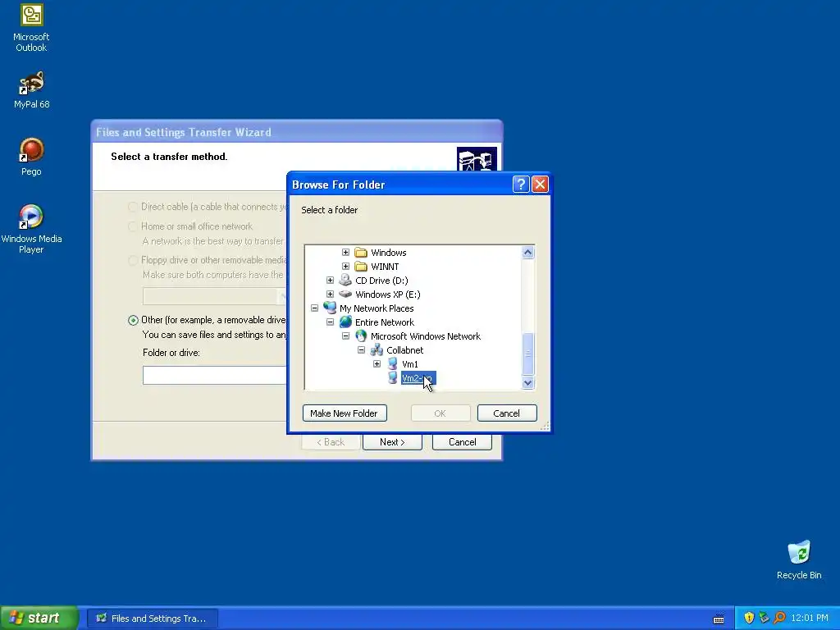The height and width of the screenshot is (630, 840).
Task: Select "Microsoft Windows Network" in tree
Action: coord(426,336)
